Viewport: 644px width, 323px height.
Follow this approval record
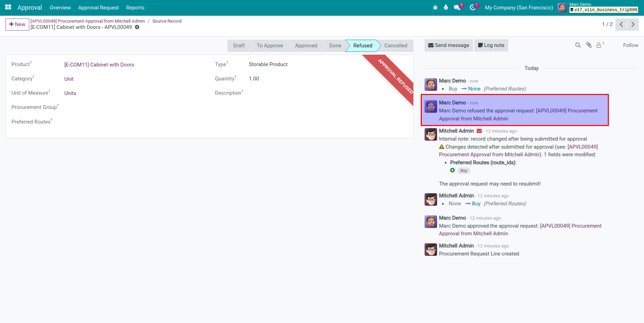(630, 45)
